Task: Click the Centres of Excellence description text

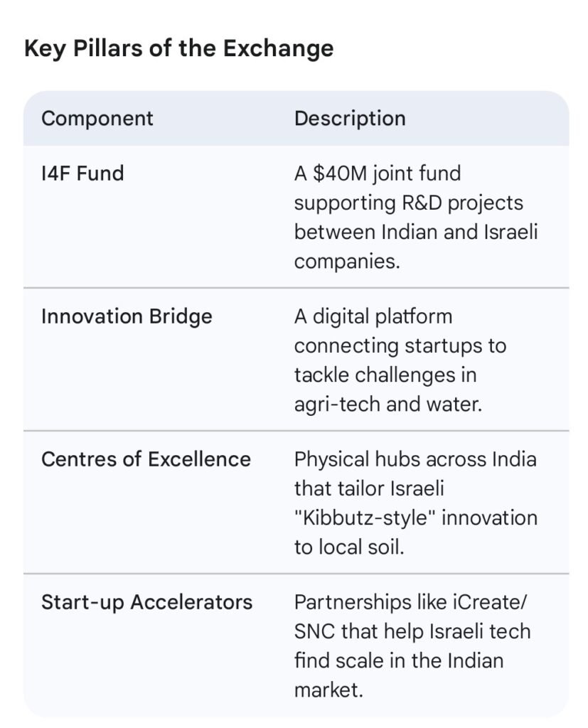Action: 415,503
